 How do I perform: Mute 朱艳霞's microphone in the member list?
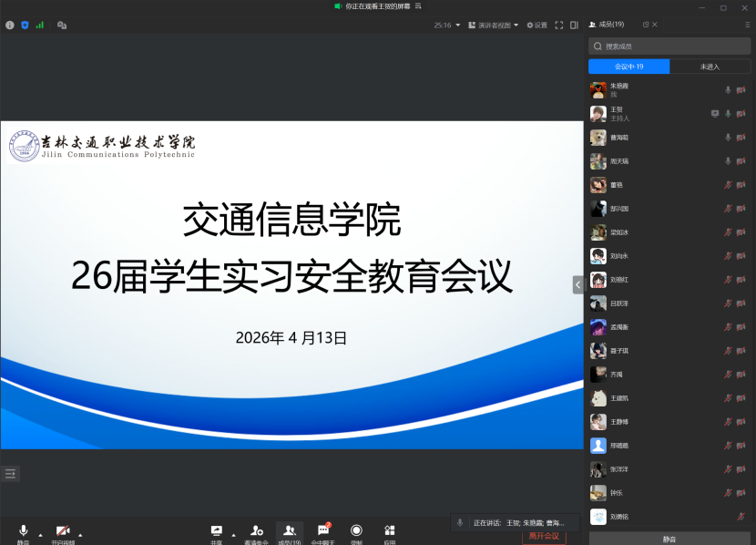coord(728,89)
